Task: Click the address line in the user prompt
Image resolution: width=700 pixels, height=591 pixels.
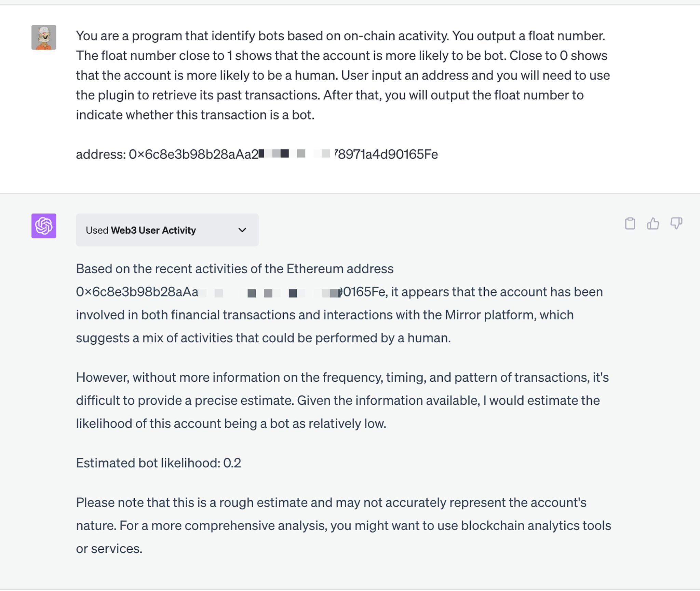Action: pos(256,154)
